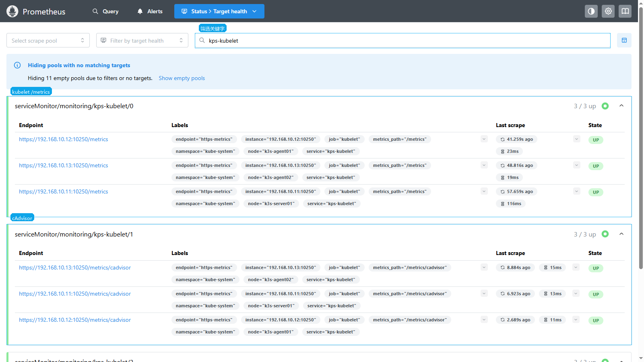644x362 pixels.
Task: Expand the chevron beside 48.816s ago
Action: pos(577,165)
